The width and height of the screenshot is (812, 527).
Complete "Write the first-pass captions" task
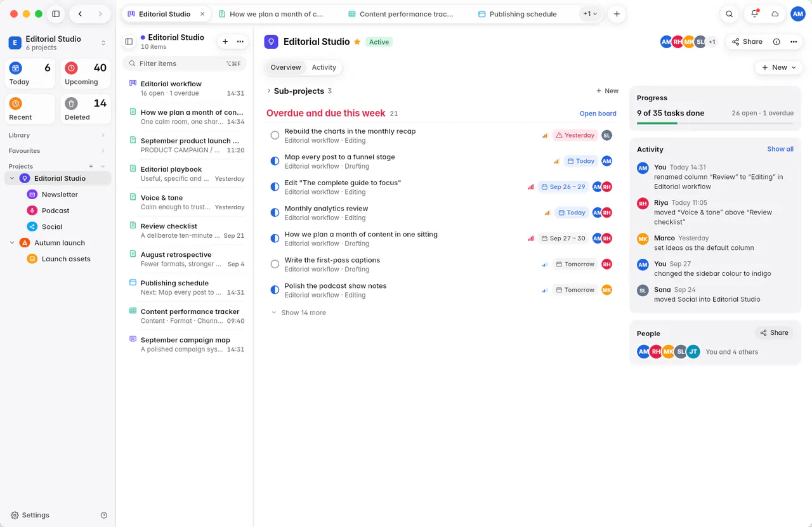pos(275,264)
